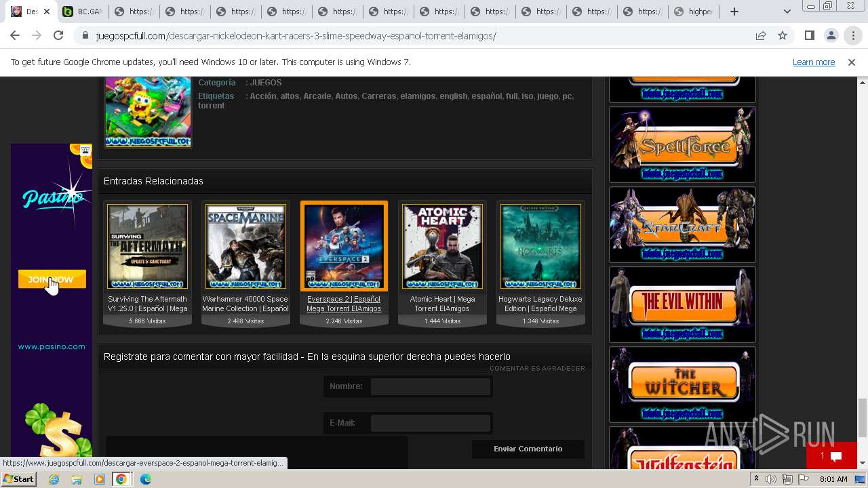Open Warhammer 40000 Space Marine thumbnail
This screenshot has width=868, height=488.
[245, 246]
